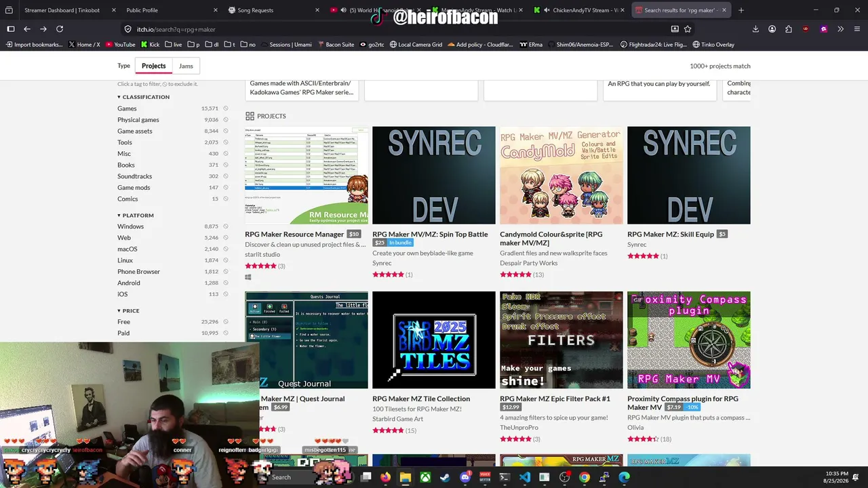
Task: Visit the Despair Party Works author page
Action: pos(529,263)
